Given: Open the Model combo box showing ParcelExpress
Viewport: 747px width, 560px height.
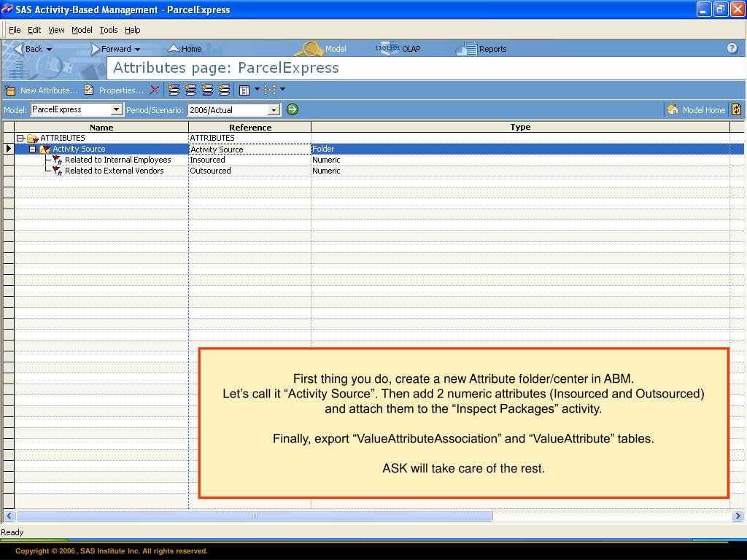Looking at the screenshot, I should tap(77, 109).
